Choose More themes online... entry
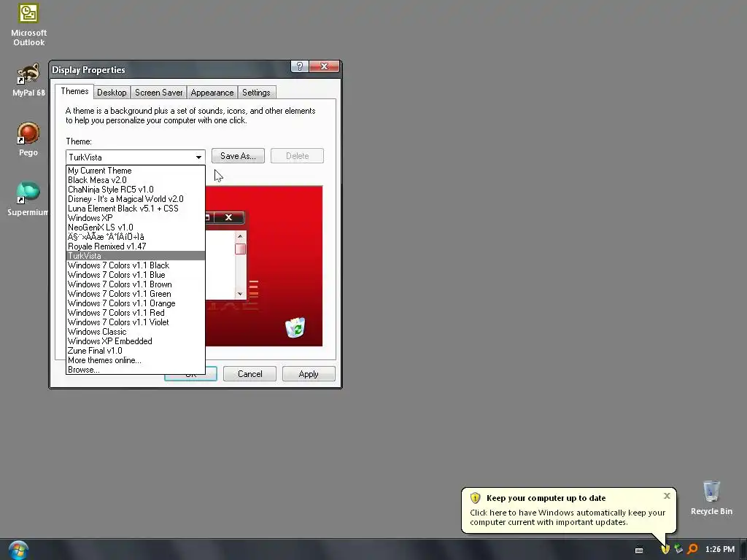The width and height of the screenshot is (747, 560). tap(135, 360)
